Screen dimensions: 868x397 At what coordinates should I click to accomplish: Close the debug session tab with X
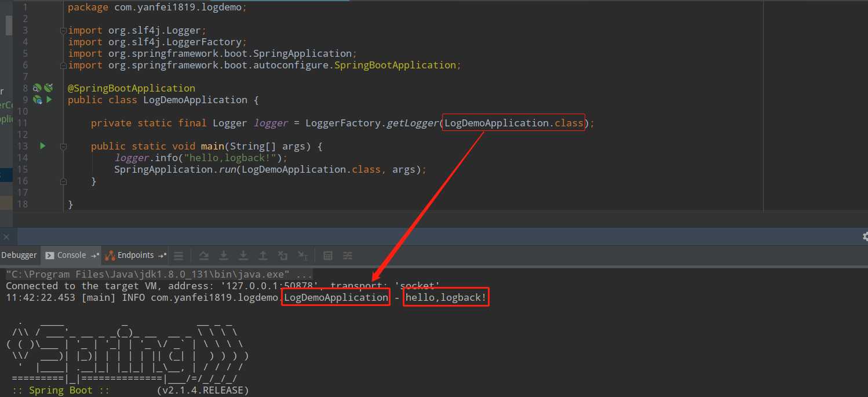click(6, 236)
